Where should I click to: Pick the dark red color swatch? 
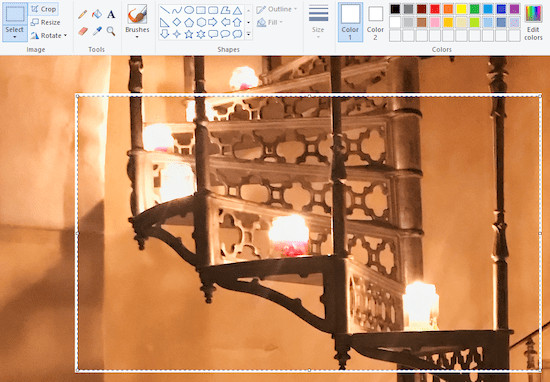422,9
